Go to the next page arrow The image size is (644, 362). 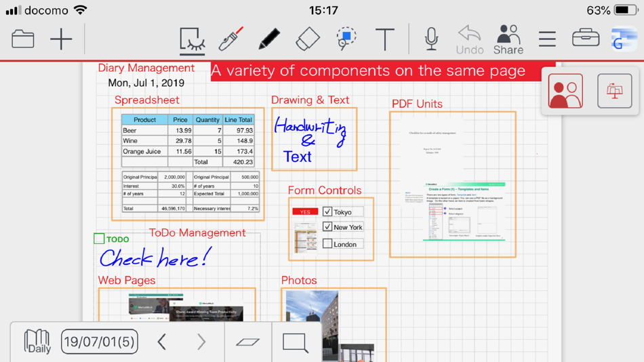[x=201, y=342]
